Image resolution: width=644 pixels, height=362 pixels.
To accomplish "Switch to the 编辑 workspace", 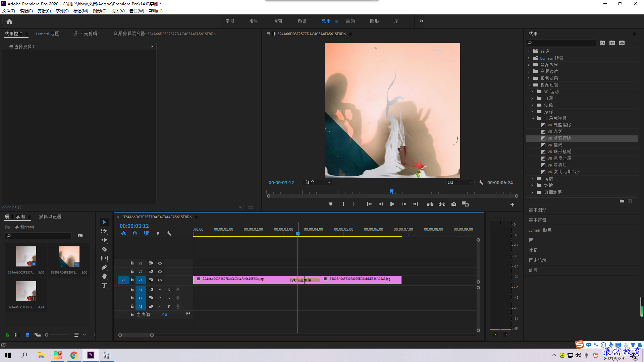I will click(x=278, y=21).
